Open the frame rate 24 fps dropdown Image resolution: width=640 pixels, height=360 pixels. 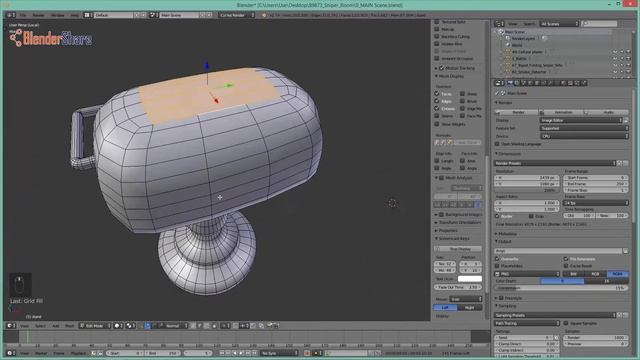pyautogui.click(x=596, y=203)
